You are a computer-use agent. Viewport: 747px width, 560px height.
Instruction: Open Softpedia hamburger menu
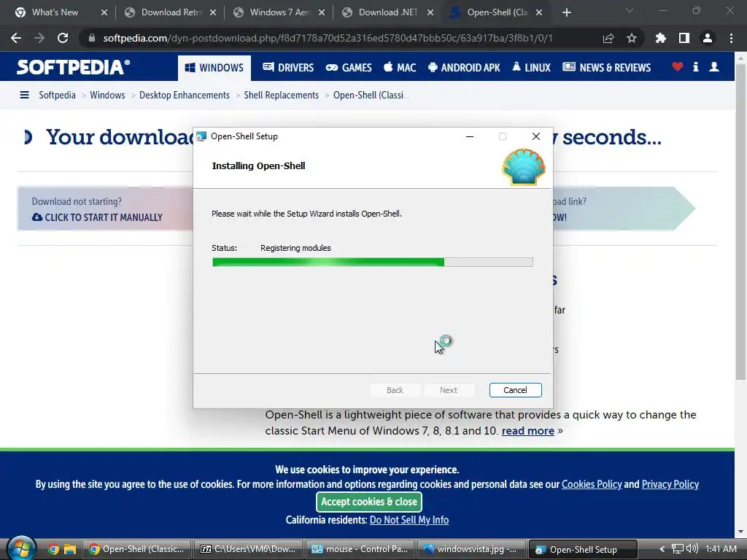pos(24,95)
